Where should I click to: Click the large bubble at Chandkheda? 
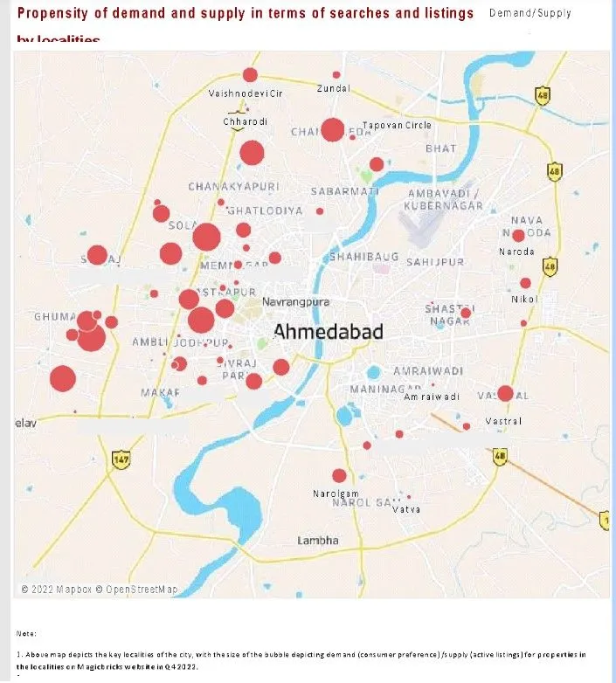point(332,130)
